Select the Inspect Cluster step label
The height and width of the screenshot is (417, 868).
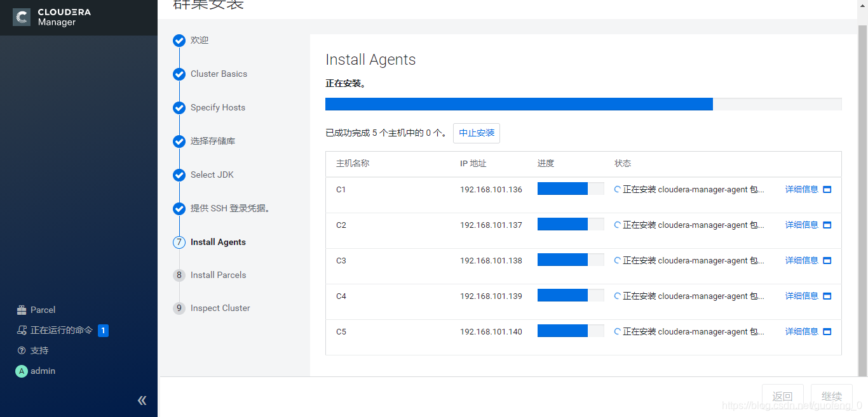[x=220, y=308]
